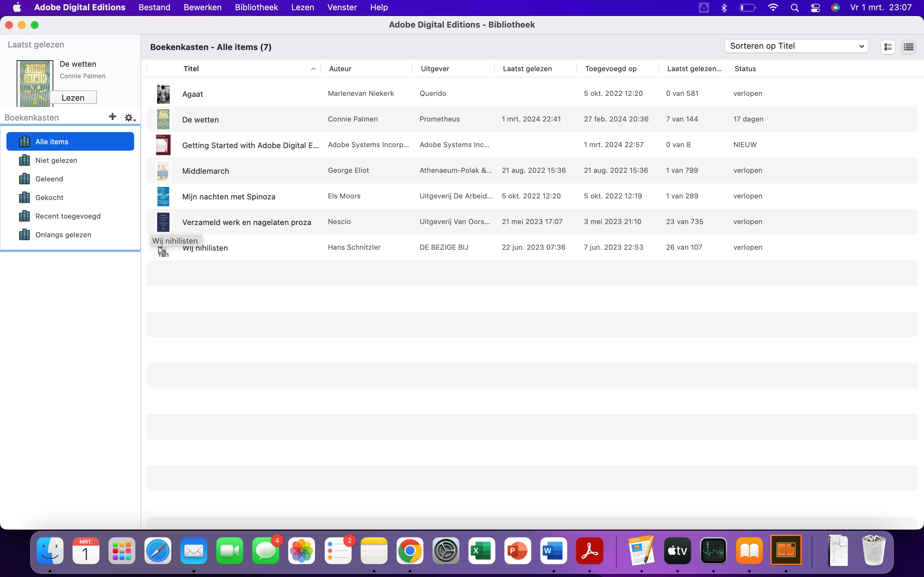Open the Bestand menu

tap(154, 7)
